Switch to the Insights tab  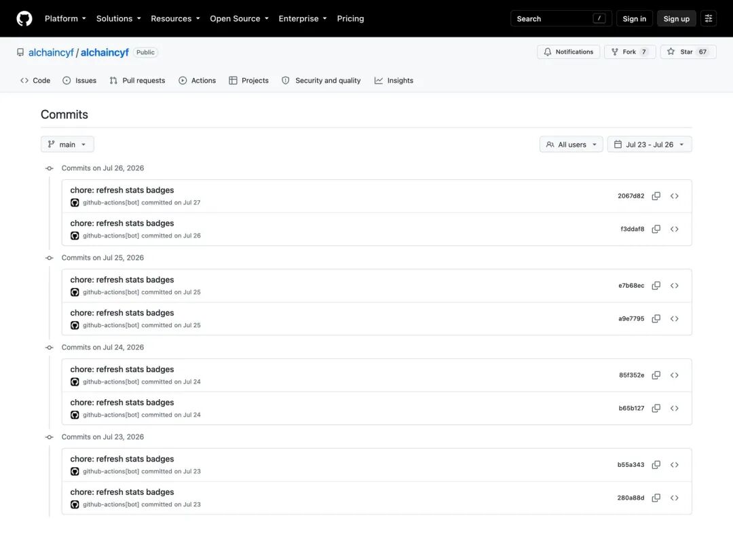394,80
